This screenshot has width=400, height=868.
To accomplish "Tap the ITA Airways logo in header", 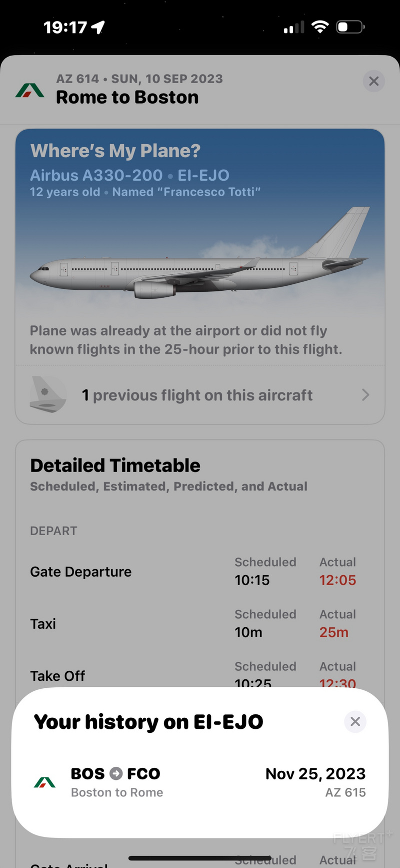I will [30, 90].
